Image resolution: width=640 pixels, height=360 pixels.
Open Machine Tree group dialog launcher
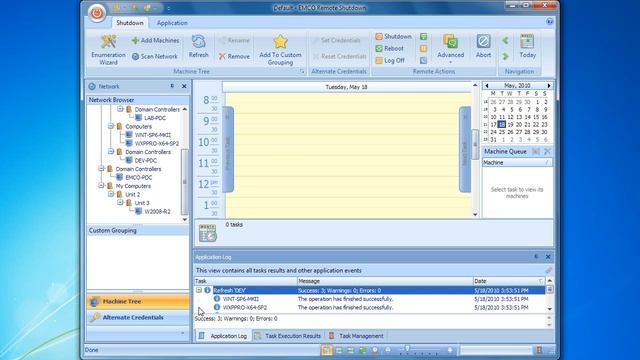302,71
